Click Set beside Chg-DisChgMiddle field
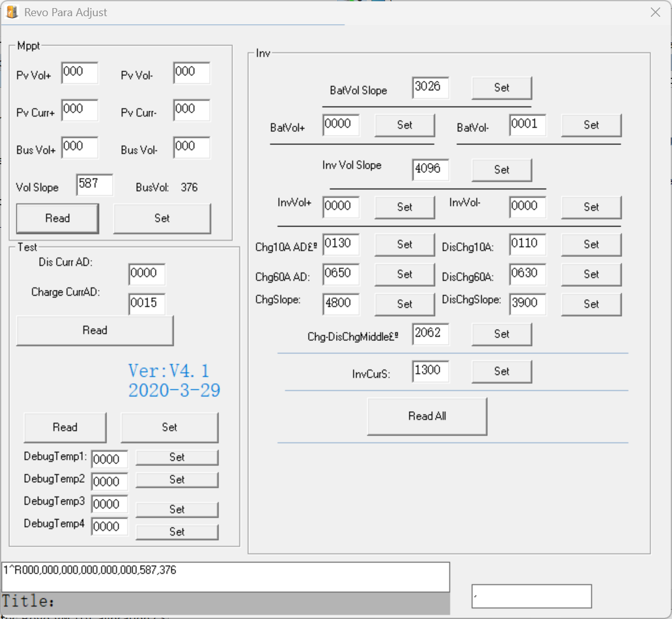Screen dimensions: 672x619 point(502,334)
